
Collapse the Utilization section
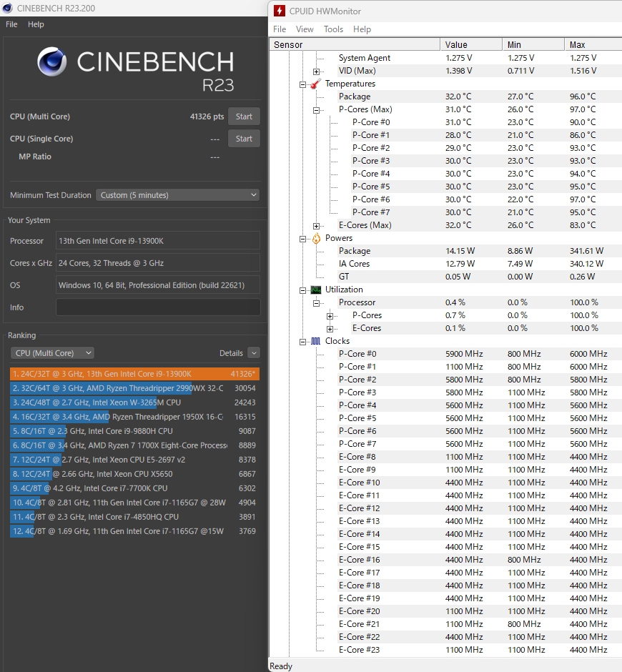[x=302, y=290]
